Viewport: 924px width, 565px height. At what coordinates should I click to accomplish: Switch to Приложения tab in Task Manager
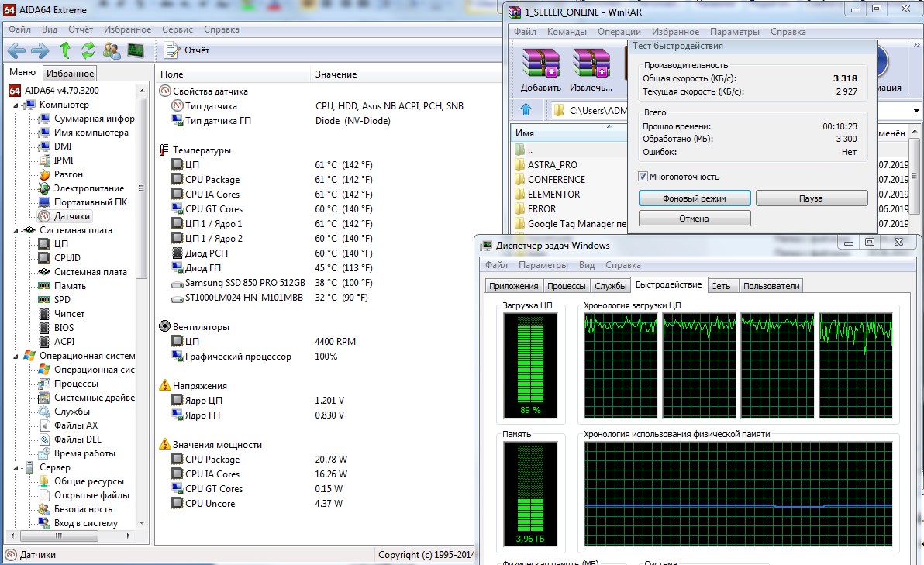point(513,286)
